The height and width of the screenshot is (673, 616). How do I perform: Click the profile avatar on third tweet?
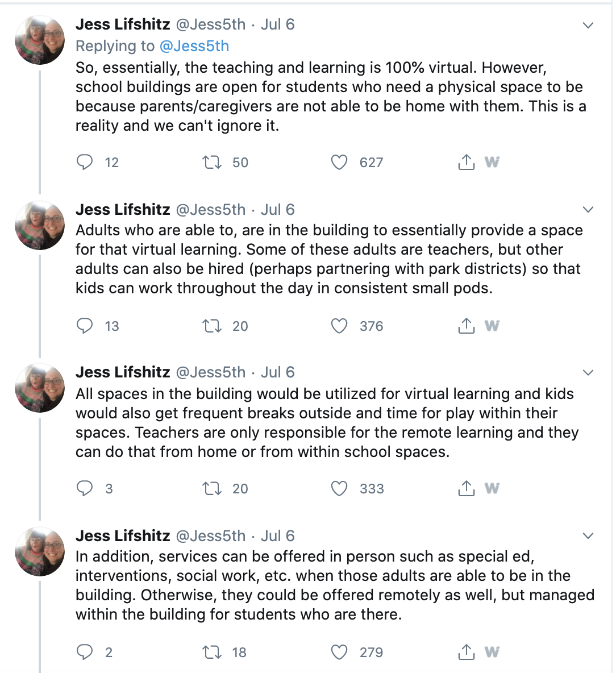click(39, 388)
